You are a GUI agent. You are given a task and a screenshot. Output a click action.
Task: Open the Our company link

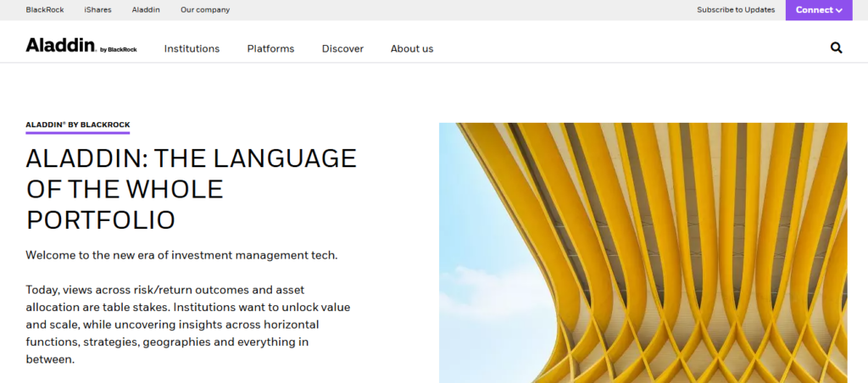coord(204,10)
